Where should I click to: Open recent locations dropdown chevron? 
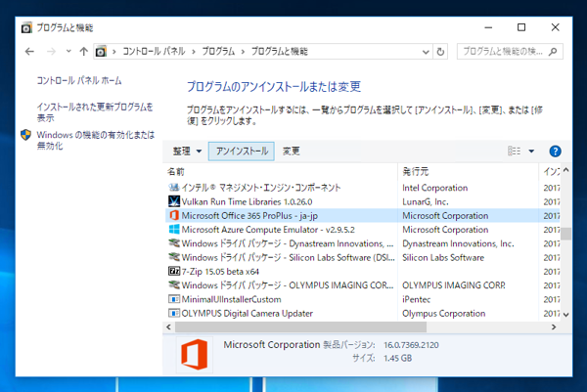68,51
